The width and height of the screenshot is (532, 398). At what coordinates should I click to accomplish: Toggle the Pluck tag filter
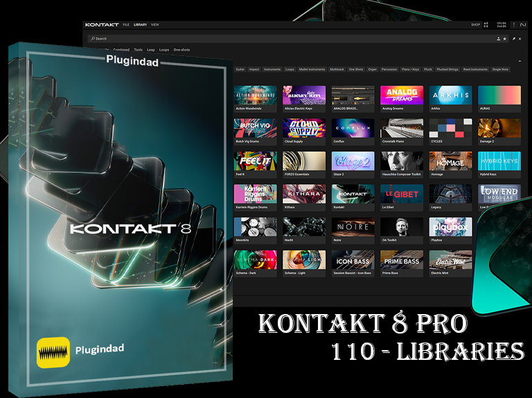(428, 69)
